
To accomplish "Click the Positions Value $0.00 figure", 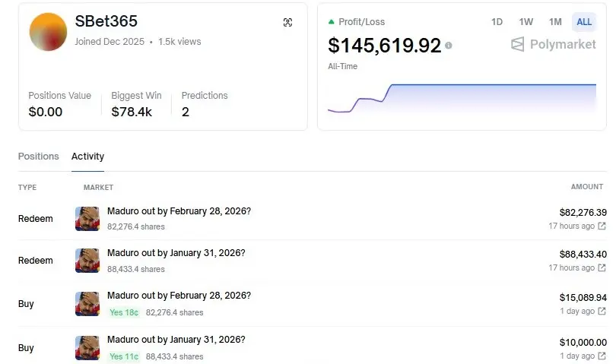I will (45, 112).
